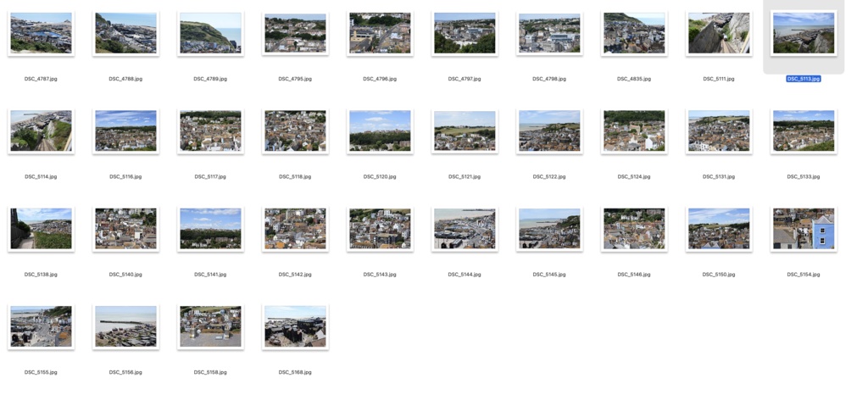Click the DSC_5114.jpg filename label
The width and height of the screenshot is (868, 406).
[41, 176]
